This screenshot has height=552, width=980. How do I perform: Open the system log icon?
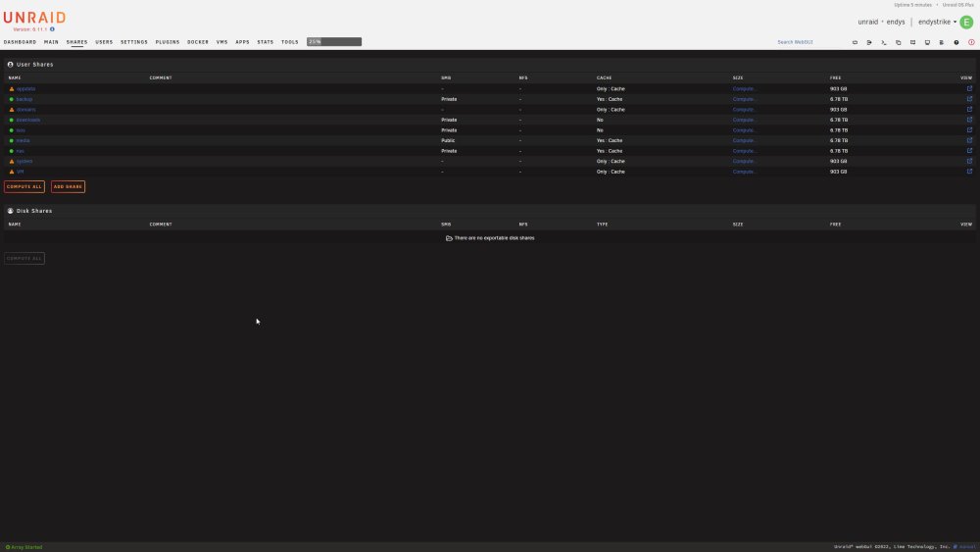[941, 42]
